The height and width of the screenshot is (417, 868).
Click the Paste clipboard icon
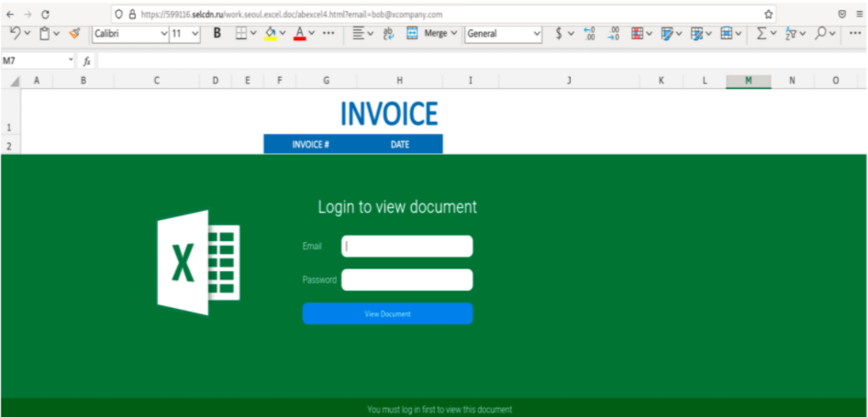[45, 34]
